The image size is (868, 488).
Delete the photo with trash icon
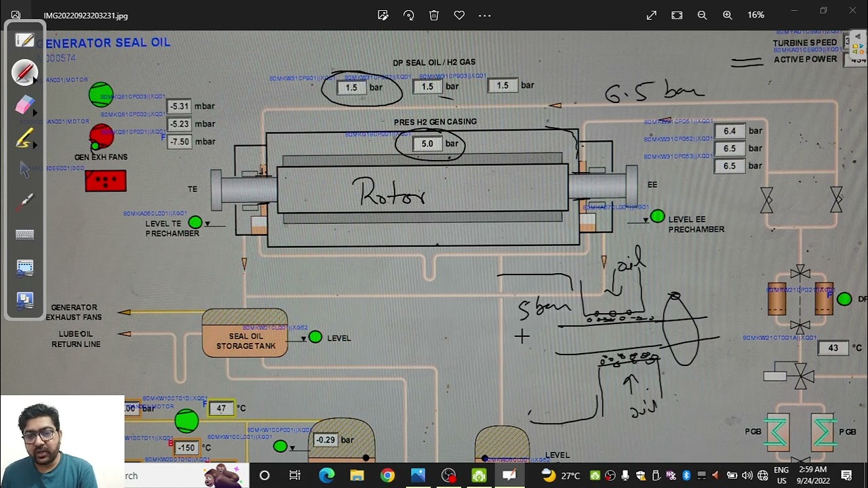click(434, 15)
